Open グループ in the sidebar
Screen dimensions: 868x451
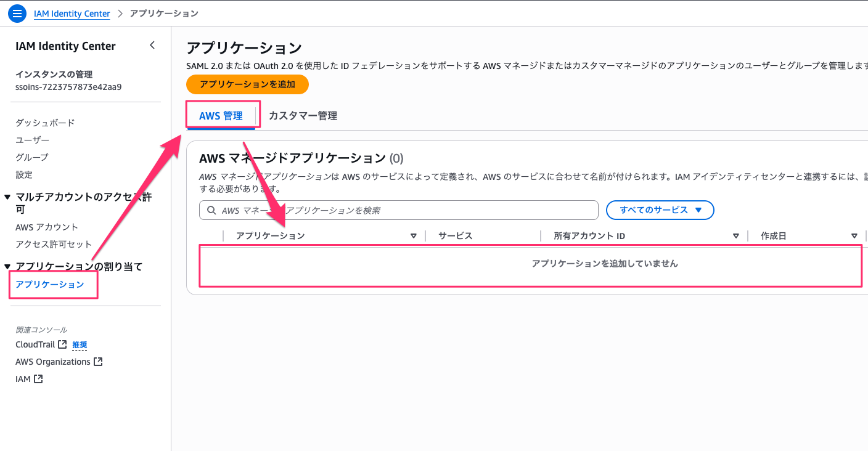[x=31, y=157]
